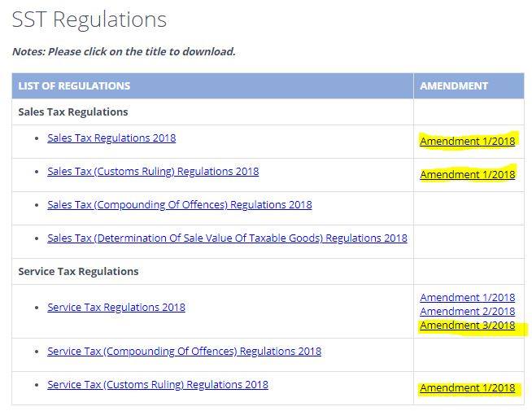Open unhighlighted Amendment 1/2018 for Service Tax Regulations
Viewport: 532px width, 411px height.
point(468,298)
